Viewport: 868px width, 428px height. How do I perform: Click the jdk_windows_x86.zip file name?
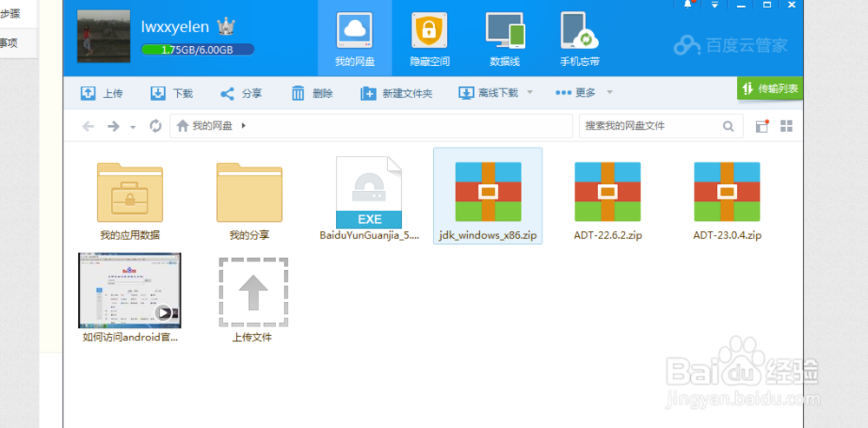488,235
